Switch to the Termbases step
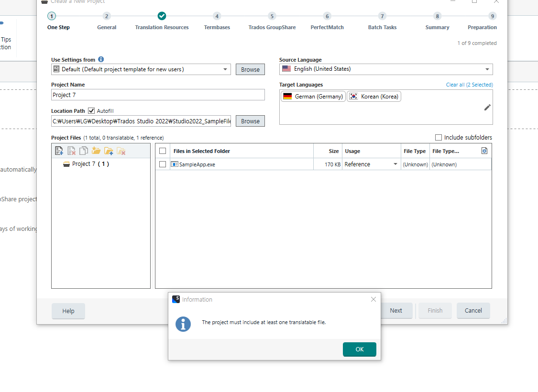 217,21
